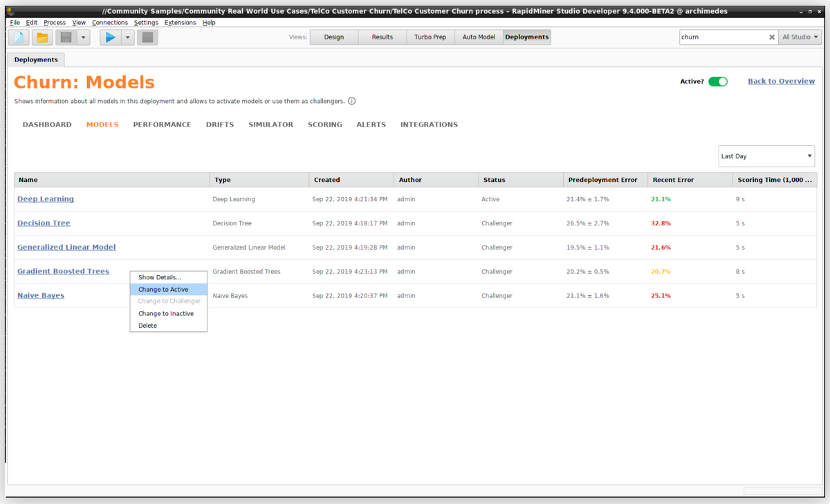
Task: Select the Deployments panel tab
Action: coord(36,60)
